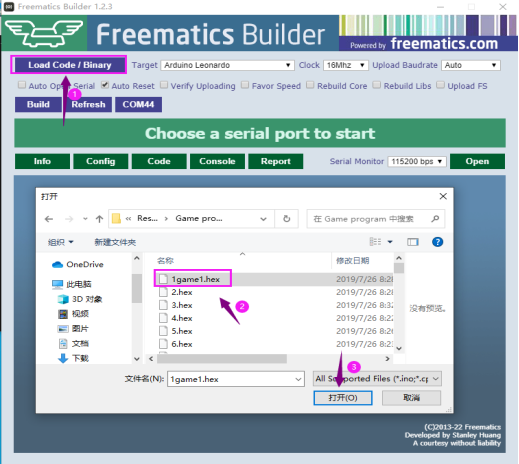Switch to the Console tab

pos(217,161)
